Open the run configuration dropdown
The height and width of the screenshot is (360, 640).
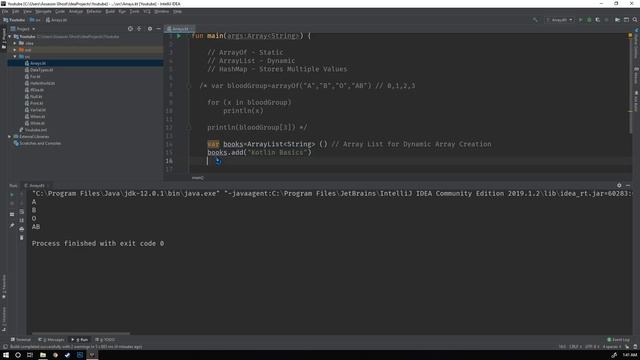[560, 20]
